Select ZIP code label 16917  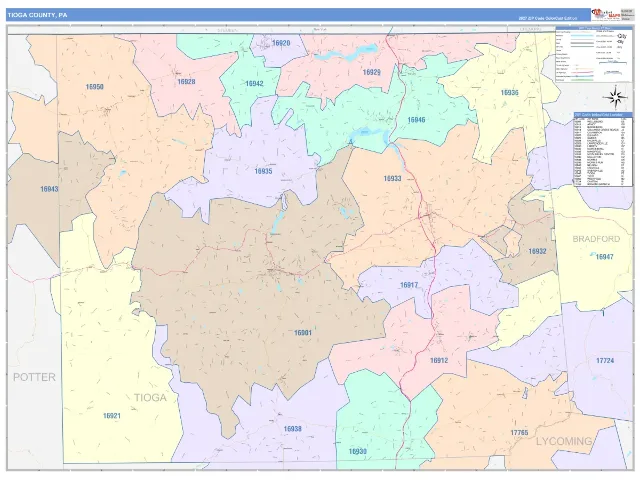(409, 285)
